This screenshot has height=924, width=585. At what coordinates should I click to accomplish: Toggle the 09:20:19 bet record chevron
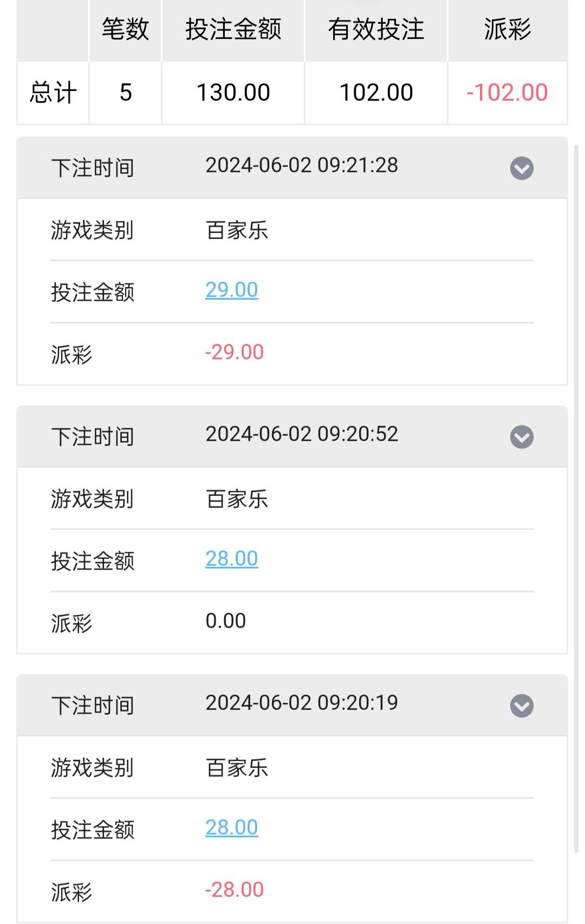point(522,706)
